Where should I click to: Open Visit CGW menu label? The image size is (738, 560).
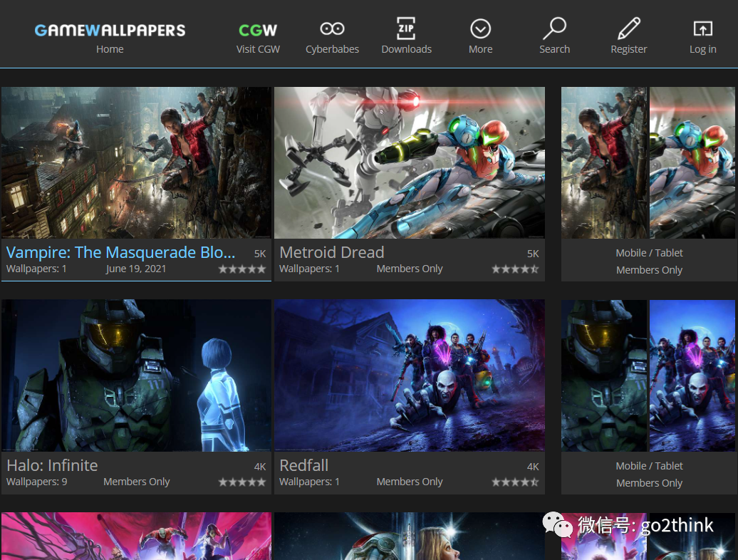click(258, 49)
